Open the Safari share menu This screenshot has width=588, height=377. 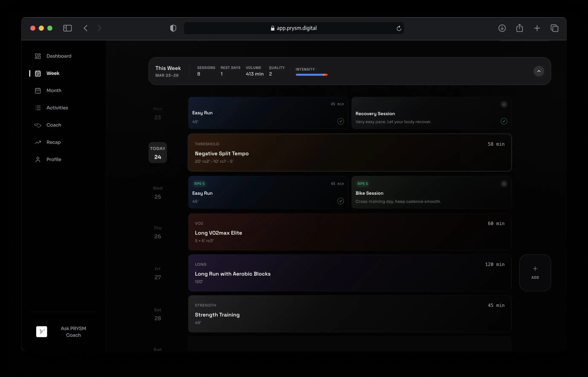(x=520, y=28)
